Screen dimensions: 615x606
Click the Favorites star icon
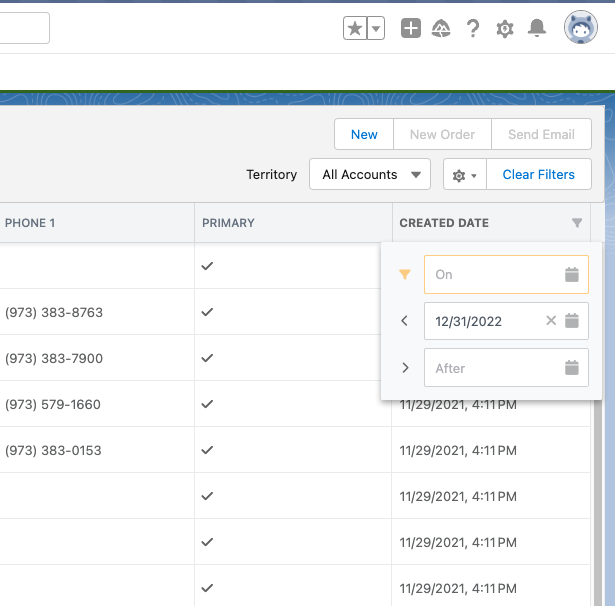point(355,29)
